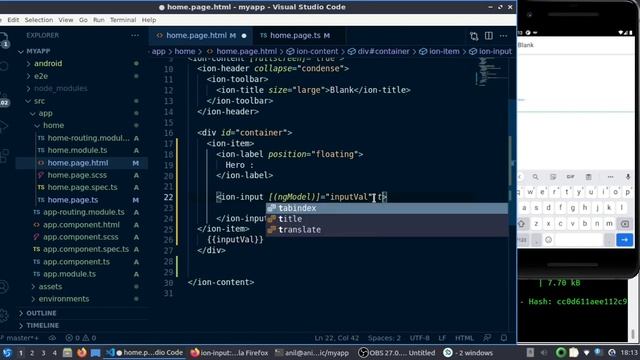Open the Edit menu
The width and height of the screenshot is (640, 360).
(13, 20)
